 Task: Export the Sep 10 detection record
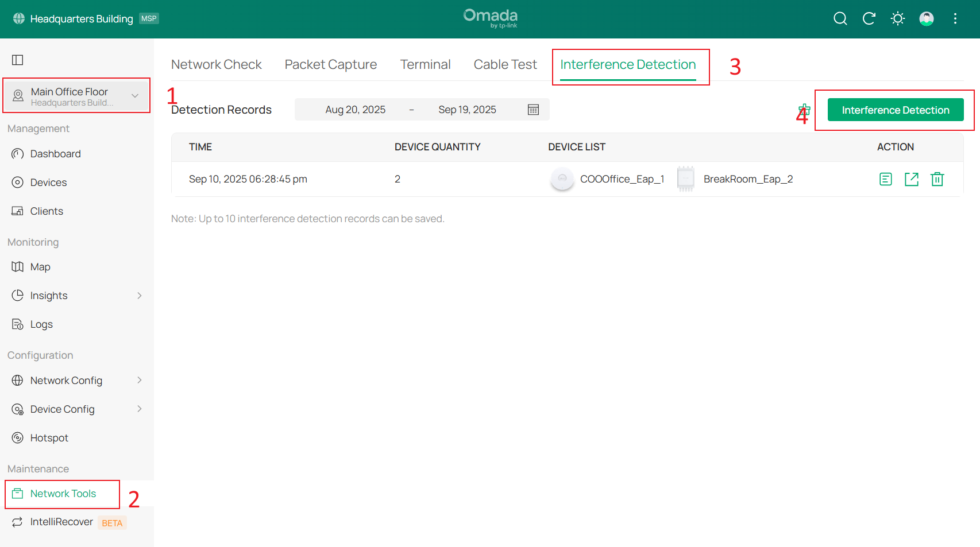(x=911, y=179)
